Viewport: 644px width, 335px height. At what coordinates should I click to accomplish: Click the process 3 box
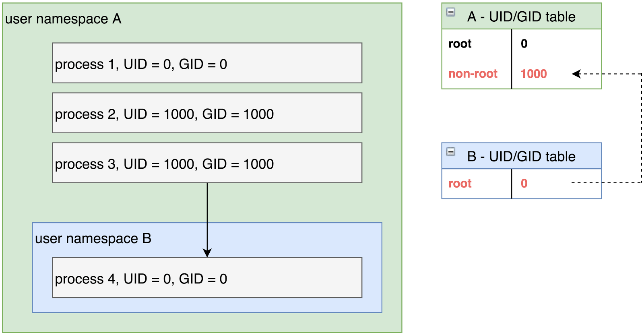click(207, 163)
